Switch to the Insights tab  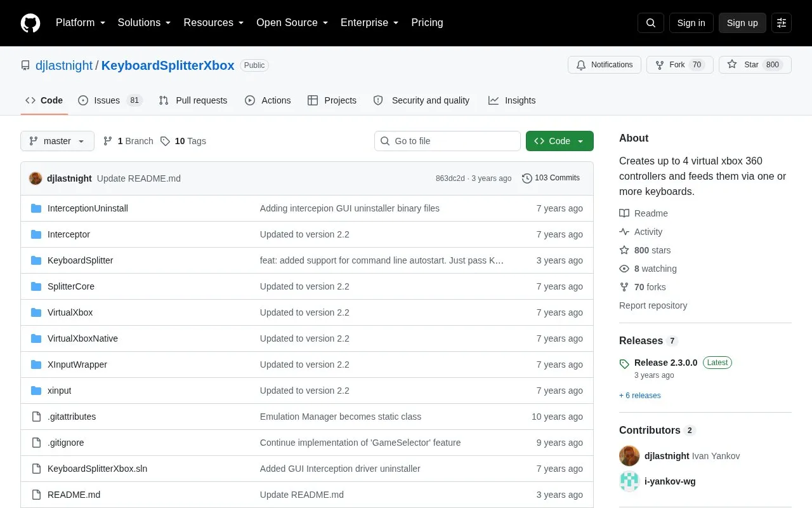512,100
